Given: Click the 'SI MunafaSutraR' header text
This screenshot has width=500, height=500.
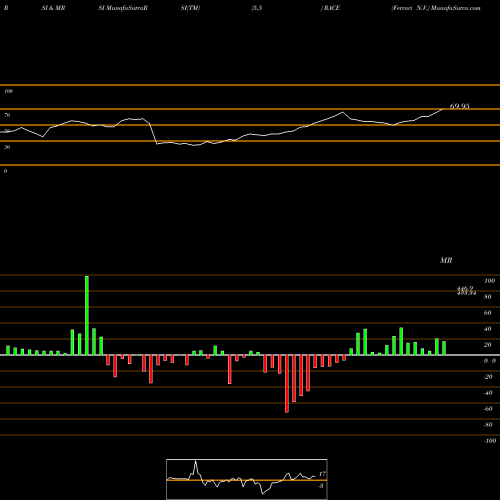Looking at the screenshot, I should point(123,8).
